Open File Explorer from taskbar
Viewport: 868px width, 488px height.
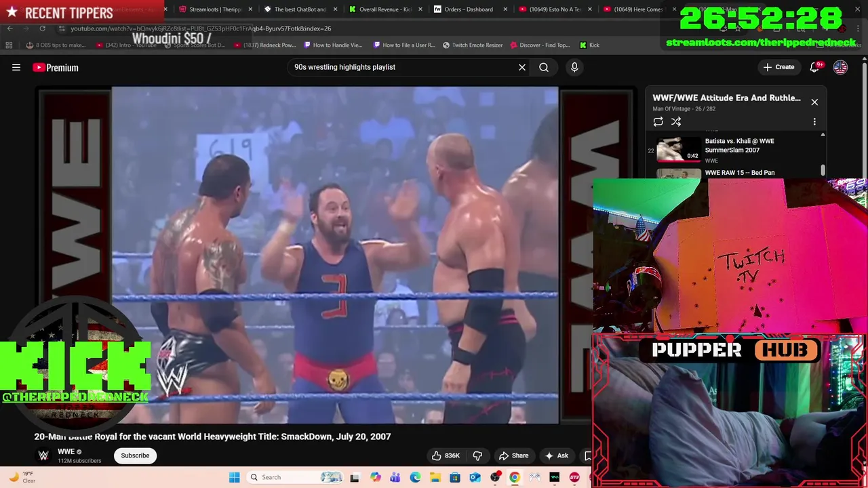[435, 477]
